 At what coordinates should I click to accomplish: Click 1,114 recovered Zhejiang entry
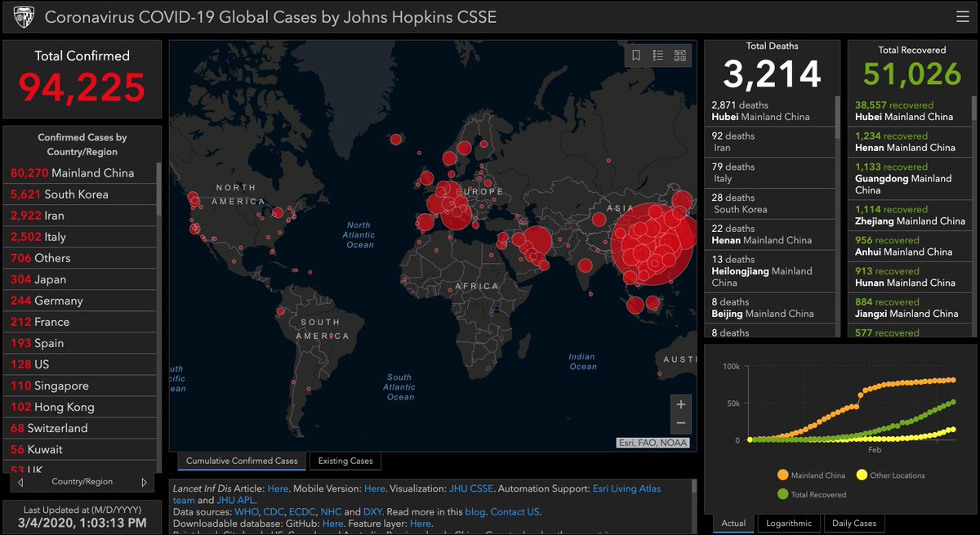click(x=909, y=216)
